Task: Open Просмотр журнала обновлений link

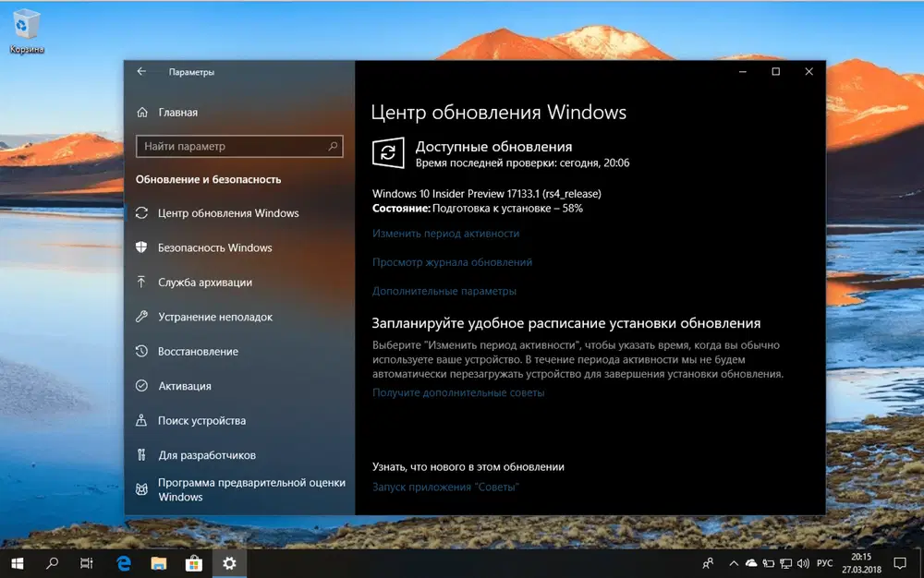Action: (452, 262)
